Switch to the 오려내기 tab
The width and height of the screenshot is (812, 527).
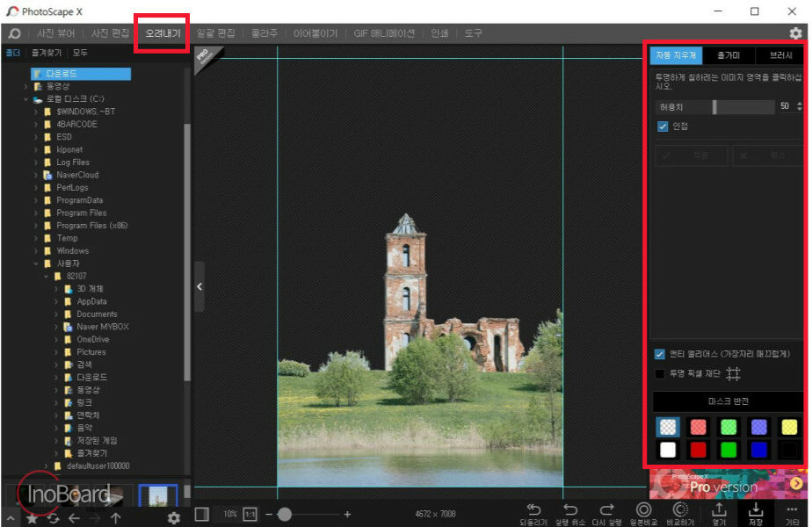point(163,33)
